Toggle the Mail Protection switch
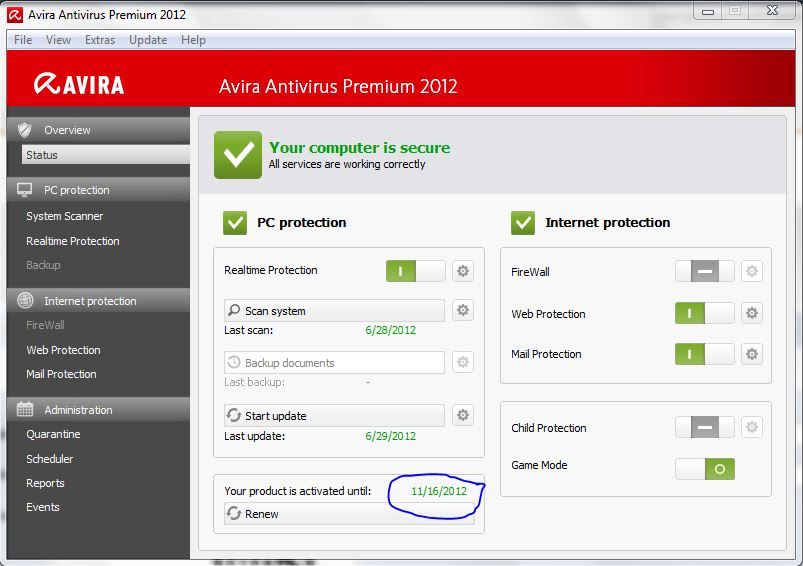 pyautogui.click(x=705, y=353)
